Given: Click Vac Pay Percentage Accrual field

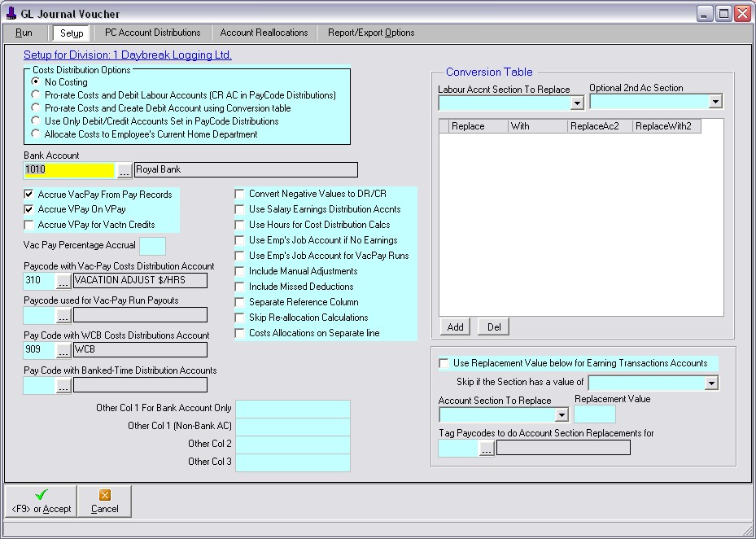Looking at the screenshot, I should pos(152,246).
